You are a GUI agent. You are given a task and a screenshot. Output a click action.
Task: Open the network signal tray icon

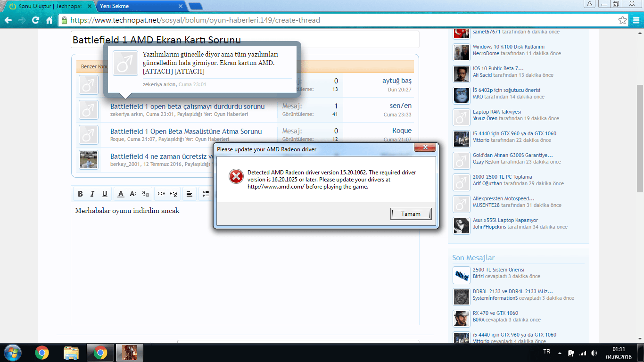(x=583, y=353)
